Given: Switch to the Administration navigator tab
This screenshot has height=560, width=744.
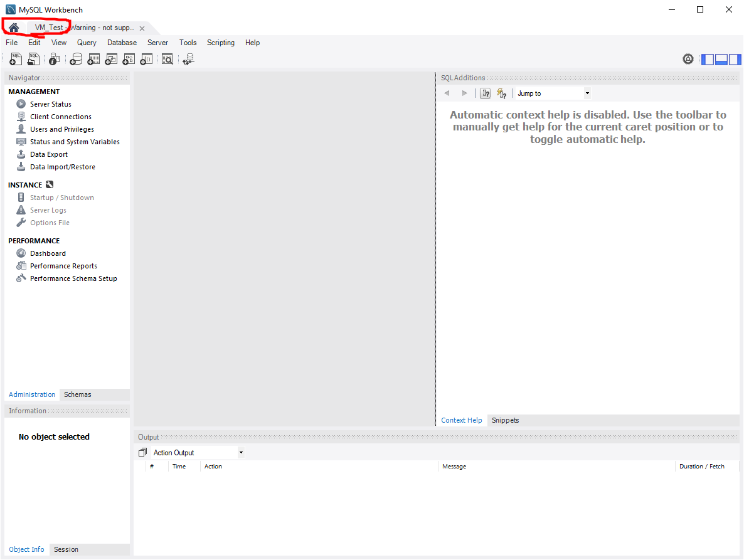Looking at the screenshot, I should pyautogui.click(x=32, y=394).
